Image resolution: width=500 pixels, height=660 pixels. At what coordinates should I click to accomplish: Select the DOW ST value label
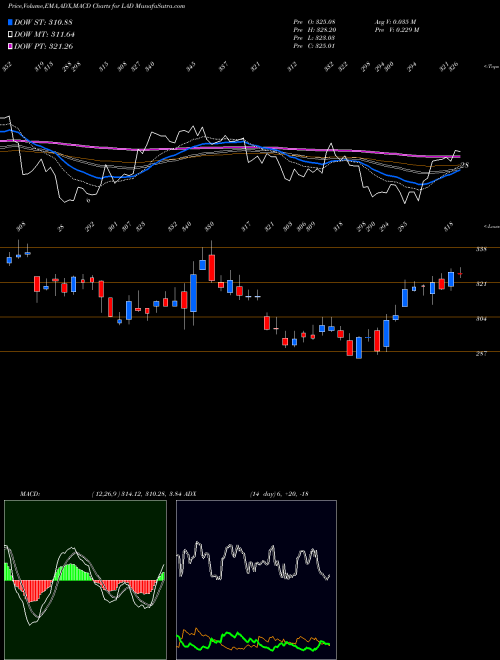(x=43, y=22)
